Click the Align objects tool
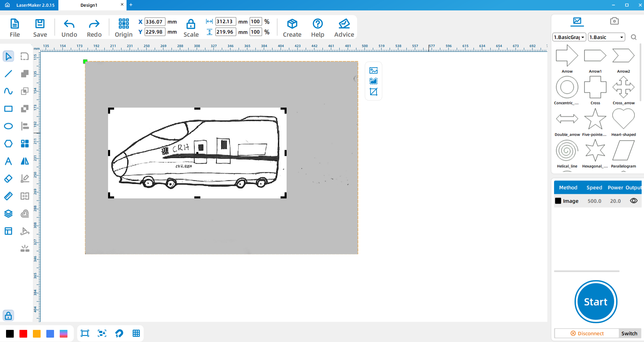The width and height of the screenshot is (644, 342). (25, 126)
